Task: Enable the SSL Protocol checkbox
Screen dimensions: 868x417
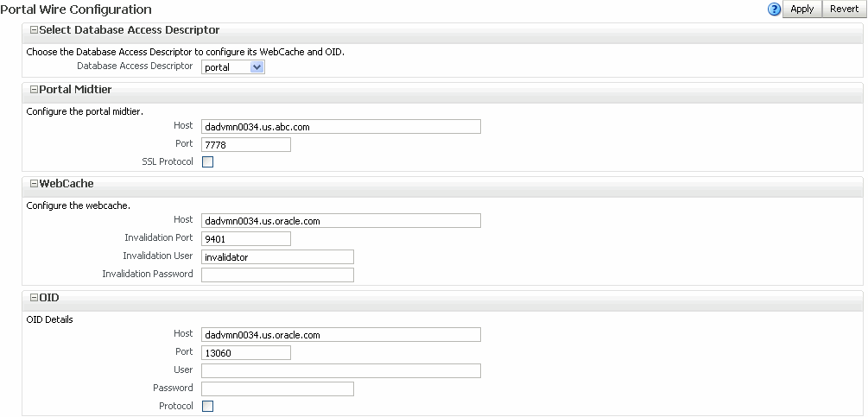Action: pyautogui.click(x=207, y=161)
